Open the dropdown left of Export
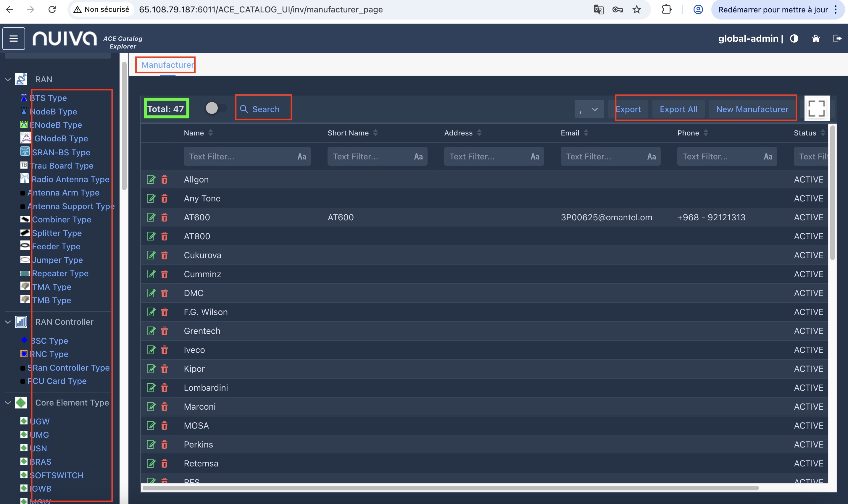Image resolution: width=848 pixels, height=504 pixels. [x=589, y=109]
